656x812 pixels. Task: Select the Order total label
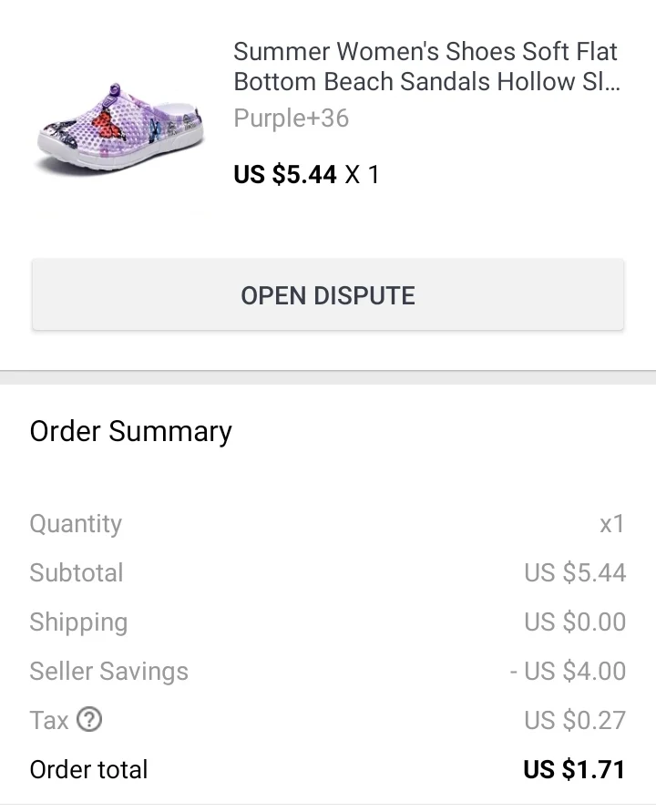(89, 770)
